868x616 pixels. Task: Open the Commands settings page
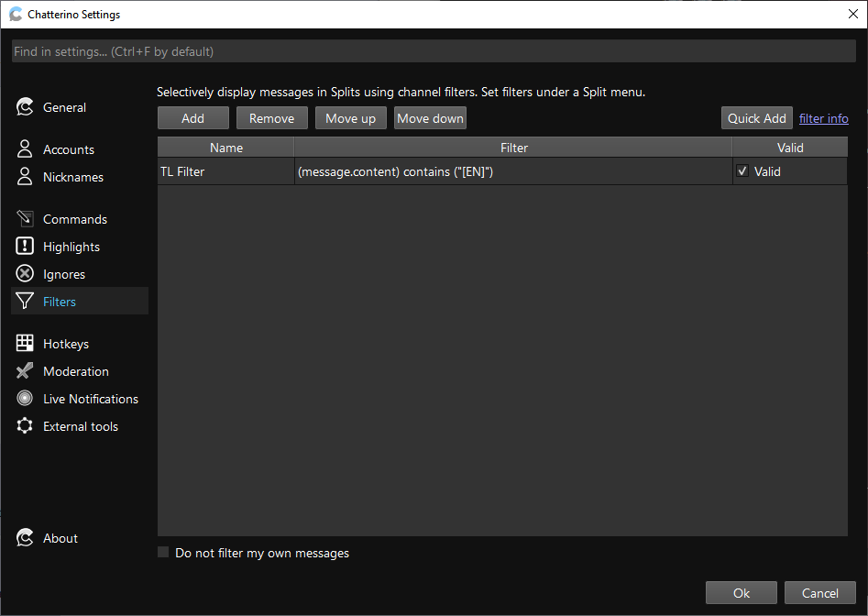coord(75,219)
